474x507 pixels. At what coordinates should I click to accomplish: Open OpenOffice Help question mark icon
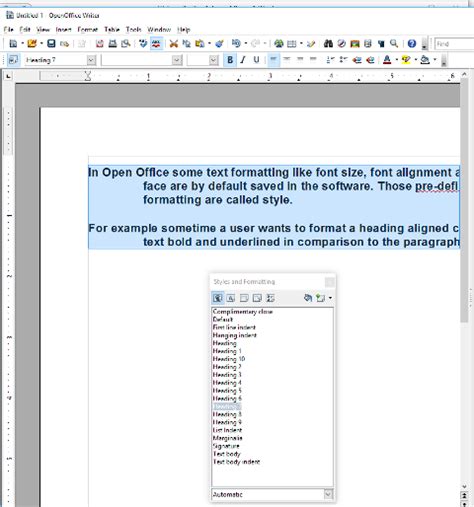412,43
